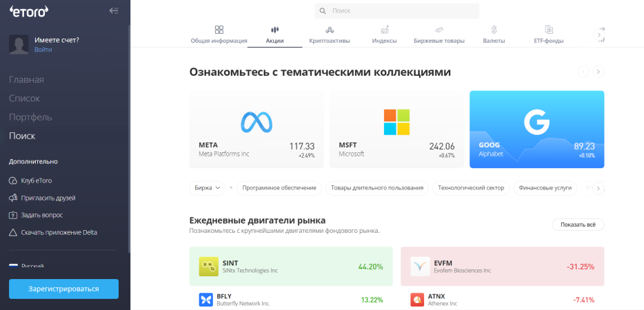Click the Войти link

(43, 50)
